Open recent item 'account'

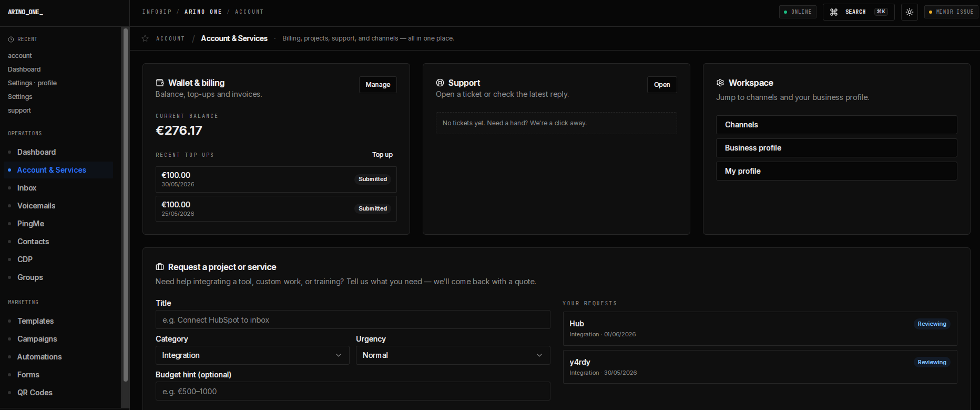coord(20,56)
